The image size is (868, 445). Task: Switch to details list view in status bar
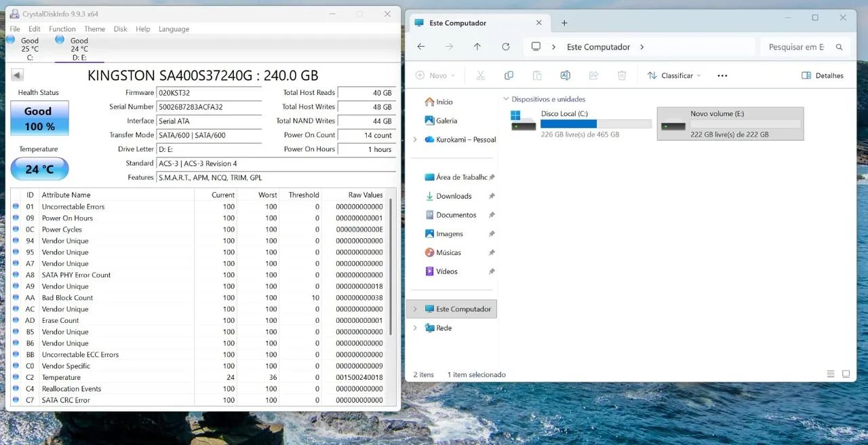pyautogui.click(x=831, y=374)
